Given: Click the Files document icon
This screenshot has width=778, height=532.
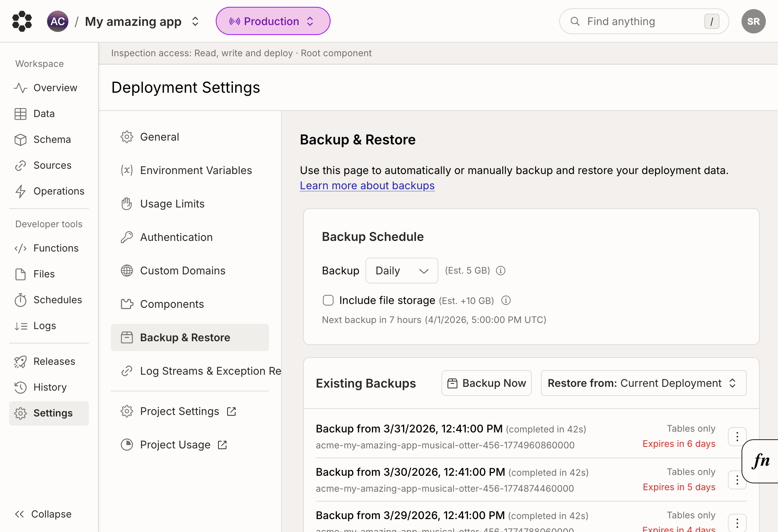Looking at the screenshot, I should pyautogui.click(x=21, y=274).
